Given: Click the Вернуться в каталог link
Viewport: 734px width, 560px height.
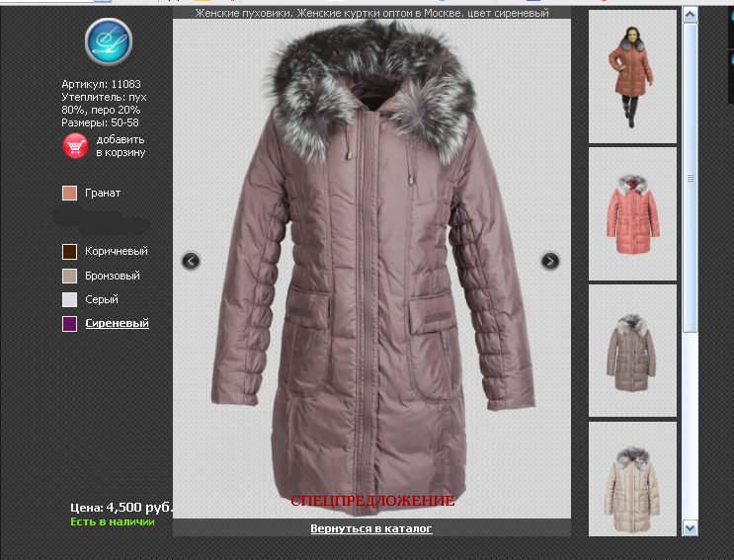Looking at the screenshot, I should (x=371, y=528).
